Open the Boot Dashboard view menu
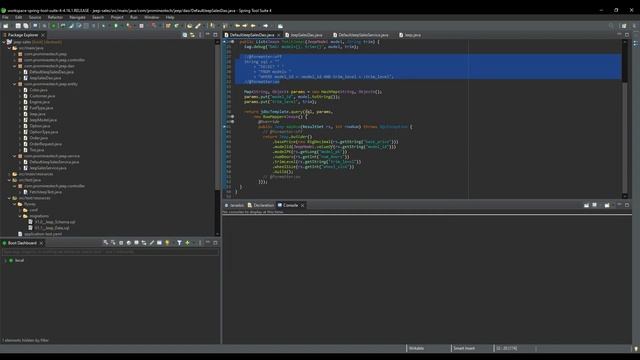Screen dimensions: 640x360 [x=200, y=243]
